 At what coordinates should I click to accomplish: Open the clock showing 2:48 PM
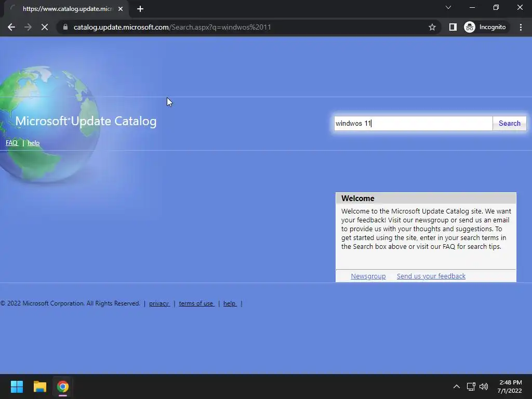tap(510, 387)
